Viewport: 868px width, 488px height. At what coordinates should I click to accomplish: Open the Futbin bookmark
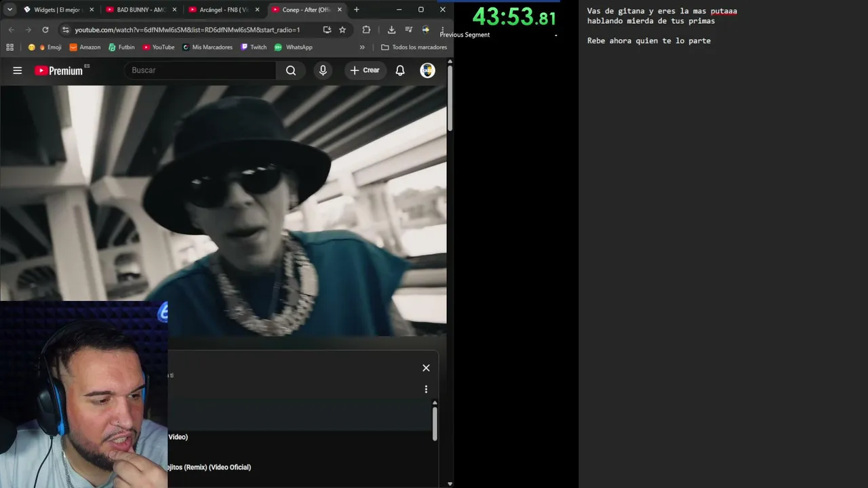pos(121,47)
